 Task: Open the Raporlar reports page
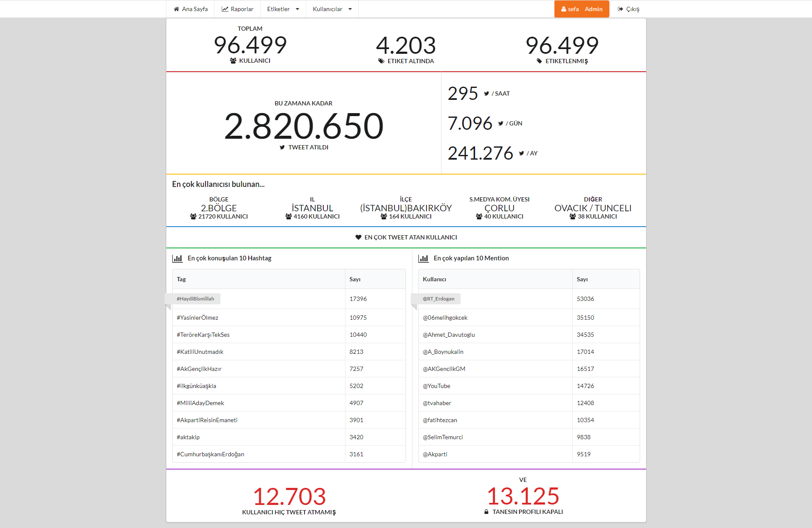coord(237,9)
